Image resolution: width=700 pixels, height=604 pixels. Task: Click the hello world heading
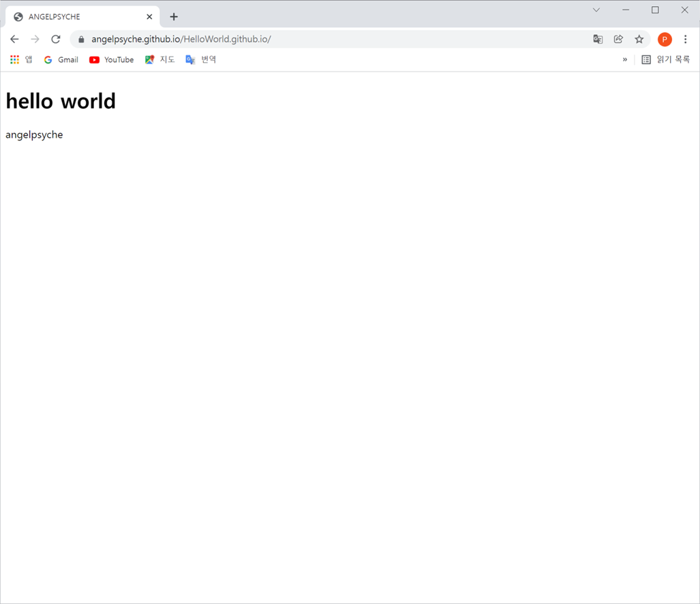pyautogui.click(x=61, y=102)
